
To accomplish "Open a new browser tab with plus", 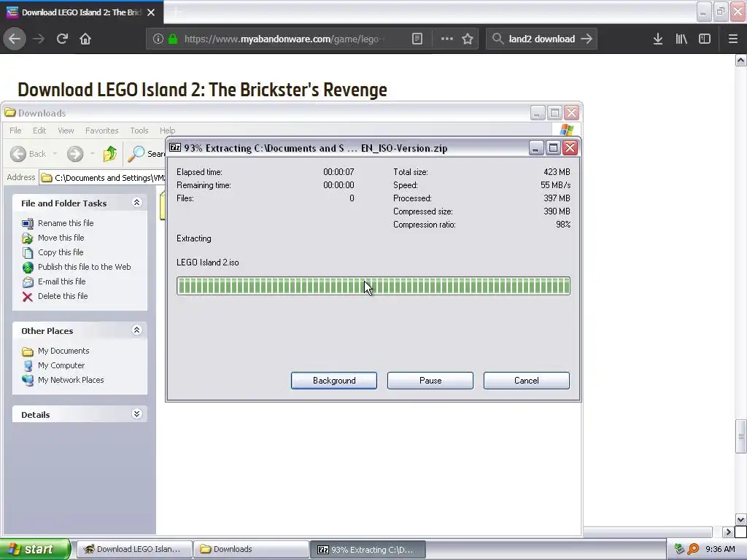I will point(175,12).
